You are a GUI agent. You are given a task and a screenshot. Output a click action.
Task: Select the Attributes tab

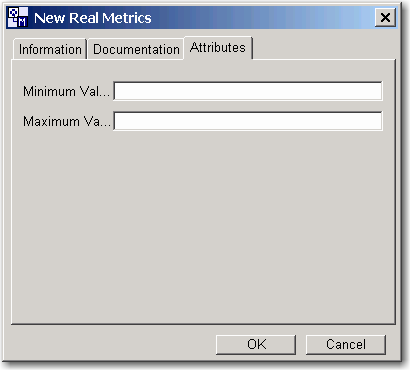(218, 48)
